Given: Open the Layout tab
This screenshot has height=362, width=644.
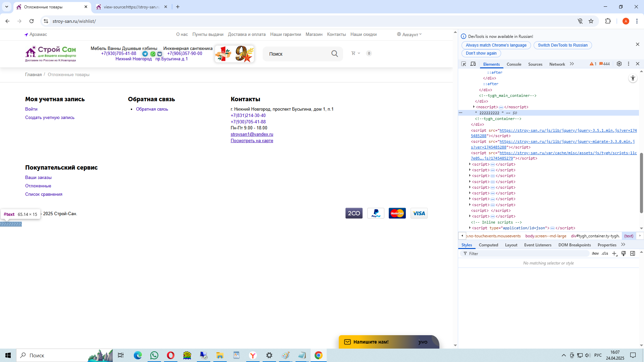Looking at the screenshot, I should (x=511, y=245).
